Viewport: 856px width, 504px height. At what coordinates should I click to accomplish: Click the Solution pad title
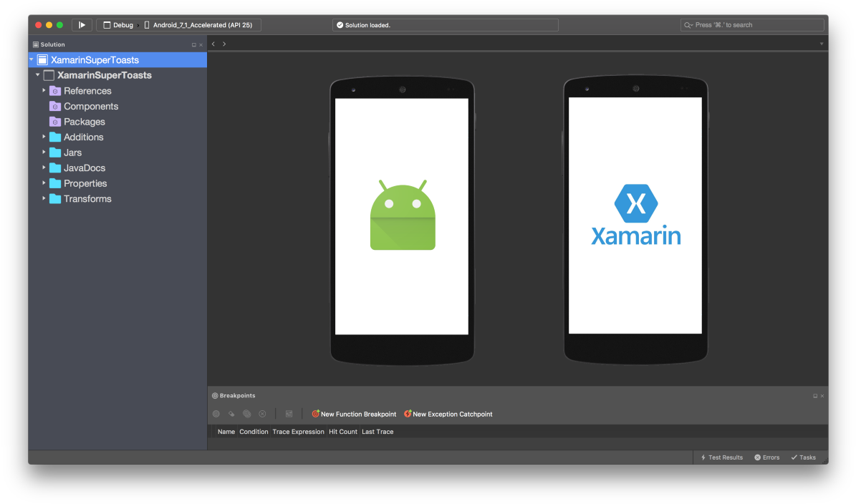point(52,44)
